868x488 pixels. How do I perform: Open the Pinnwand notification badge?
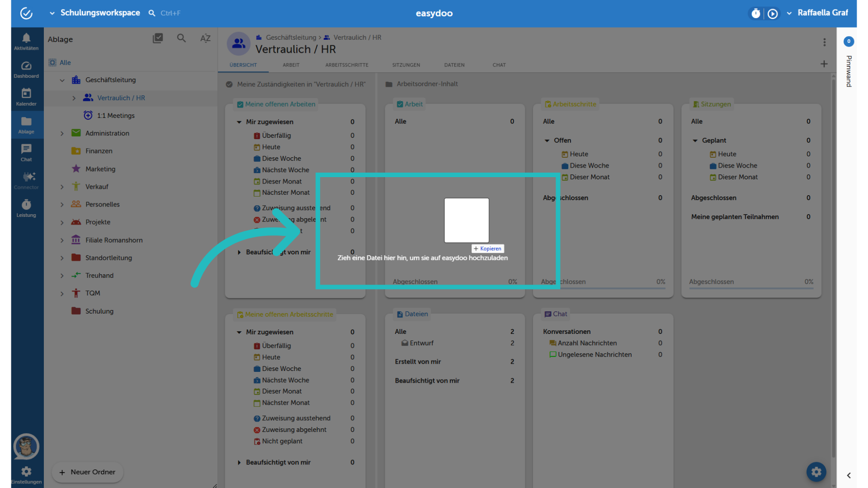(849, 41)
